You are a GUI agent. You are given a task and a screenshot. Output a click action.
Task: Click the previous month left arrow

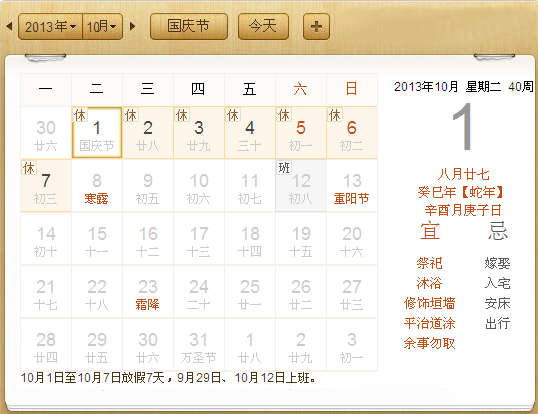9,26
